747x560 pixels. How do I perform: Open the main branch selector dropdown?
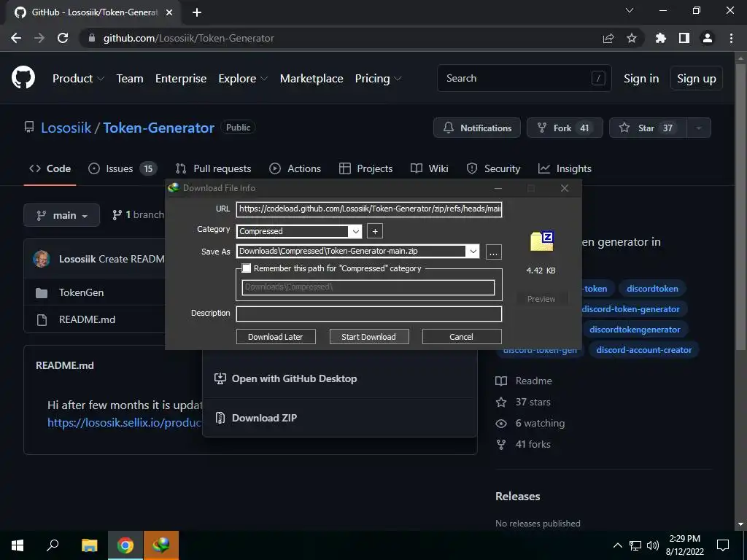tap(61, 215)
